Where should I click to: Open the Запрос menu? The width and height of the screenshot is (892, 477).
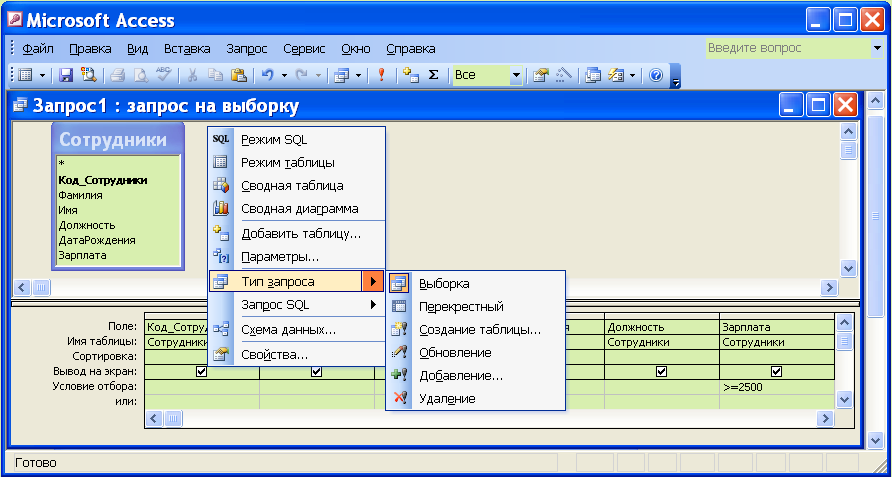247,49
